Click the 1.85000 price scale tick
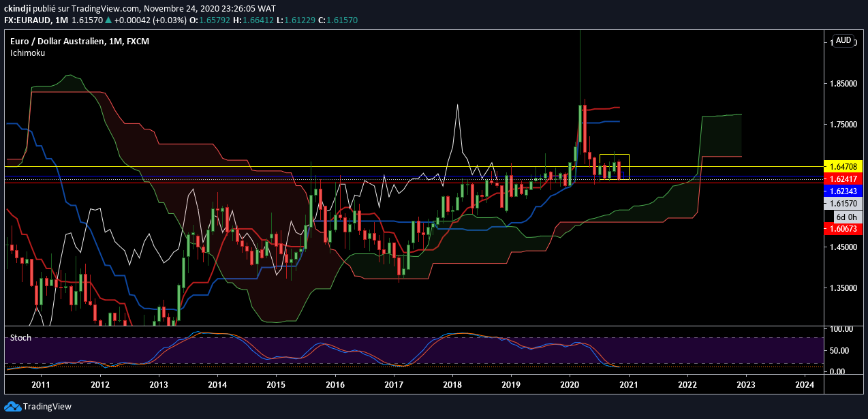This screenshot has height=419, width=868. coord(843,83)
